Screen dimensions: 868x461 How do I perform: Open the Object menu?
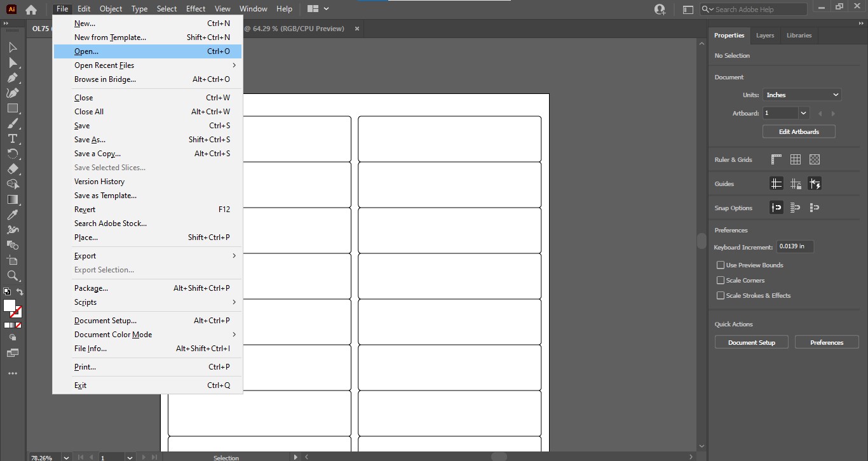(x=111, y=9)
